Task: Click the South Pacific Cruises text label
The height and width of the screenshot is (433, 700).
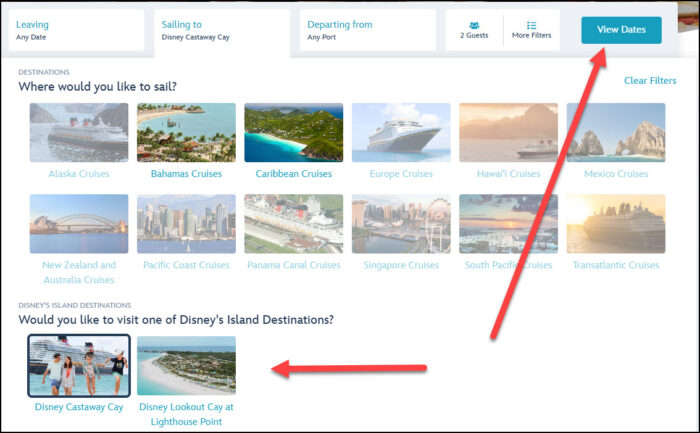Action: tap(508, 265)
